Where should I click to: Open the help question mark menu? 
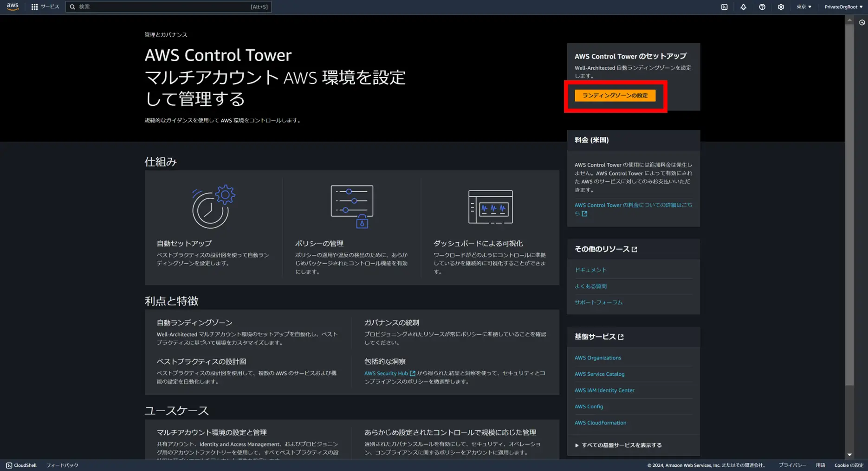(x=762, y=7)
